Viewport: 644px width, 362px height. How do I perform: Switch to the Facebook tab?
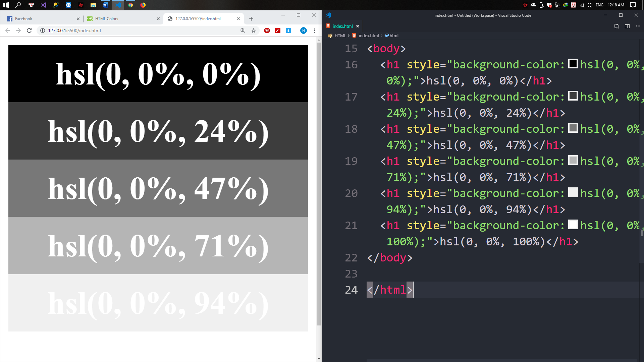click(23, 19)
